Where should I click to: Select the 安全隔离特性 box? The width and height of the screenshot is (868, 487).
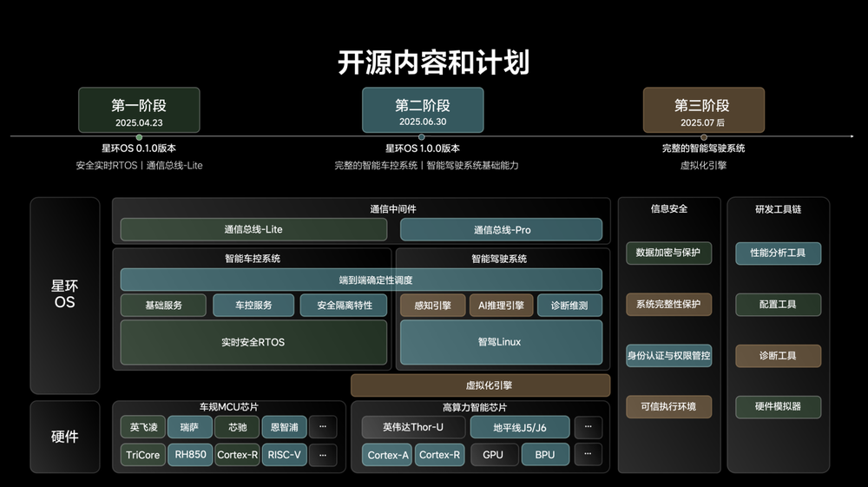[x=344, y=306]
